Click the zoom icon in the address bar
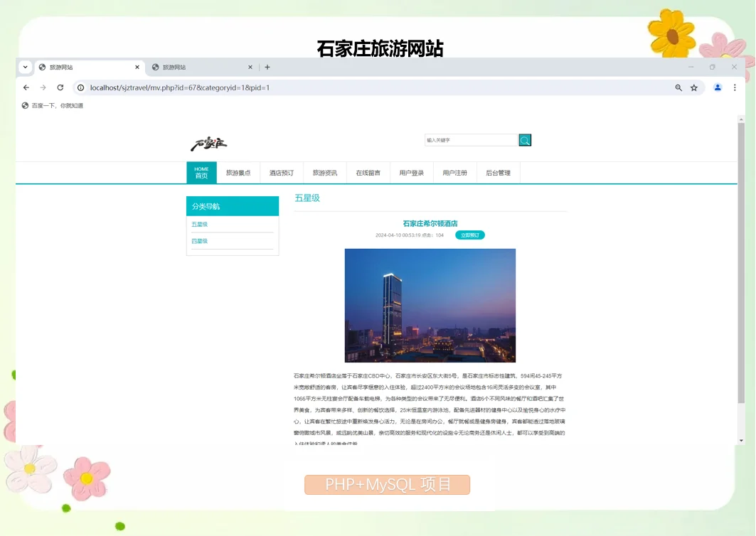The height and width of the screenshot is (536, 756). (x=678, y=87)
